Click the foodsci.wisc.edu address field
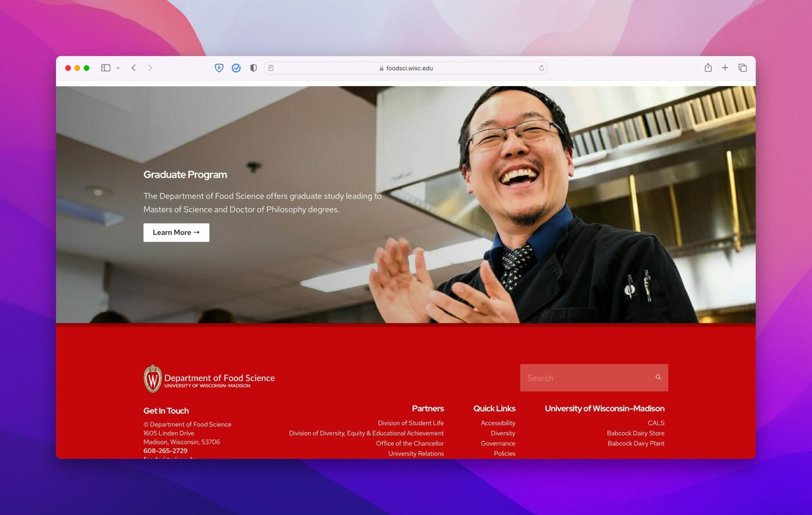This screenshot has height=515, width=812. click(406, 68)
